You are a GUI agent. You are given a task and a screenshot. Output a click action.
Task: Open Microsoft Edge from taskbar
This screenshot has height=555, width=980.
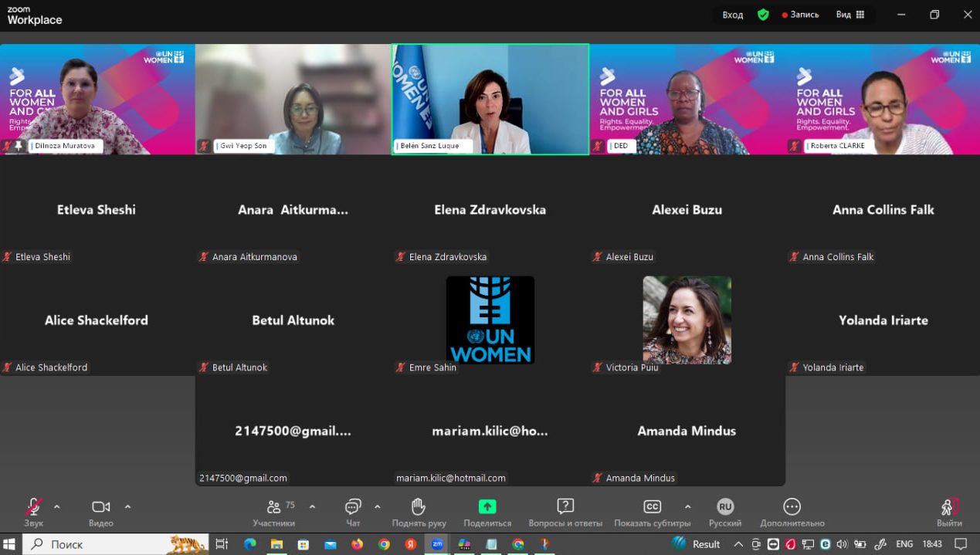pos(250,544)
